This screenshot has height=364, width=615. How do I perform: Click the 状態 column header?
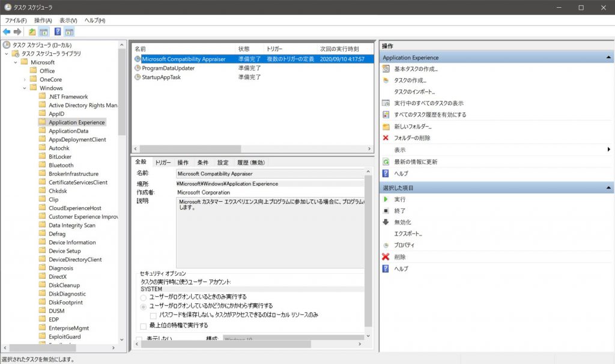[250, 49]
